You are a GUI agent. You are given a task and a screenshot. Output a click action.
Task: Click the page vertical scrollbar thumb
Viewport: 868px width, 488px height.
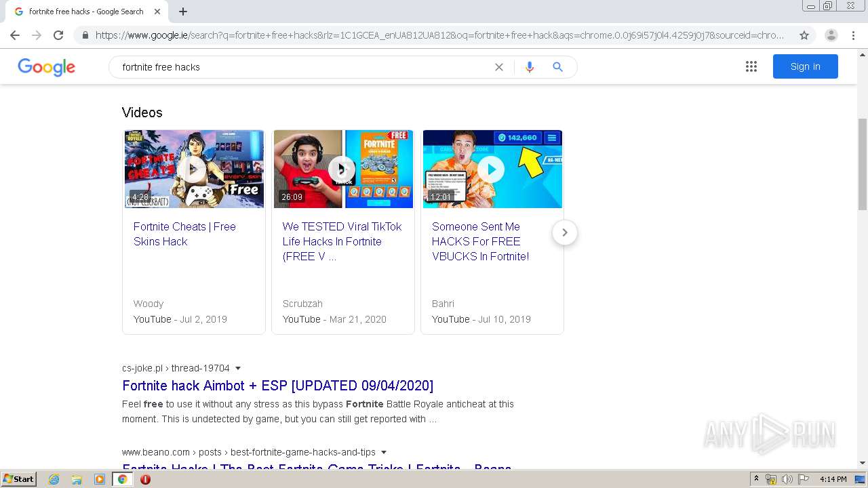[863, 165]
